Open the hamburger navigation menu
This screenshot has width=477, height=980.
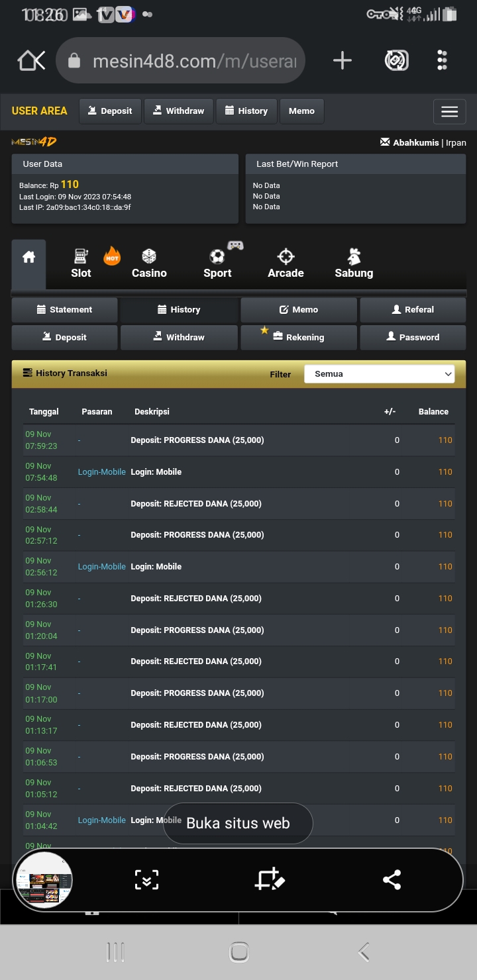point(449,111)
